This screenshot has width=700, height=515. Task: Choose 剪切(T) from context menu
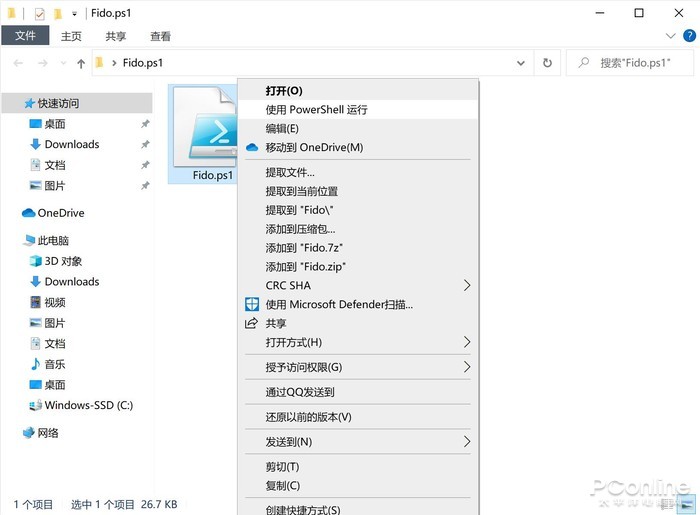[358, 467]
